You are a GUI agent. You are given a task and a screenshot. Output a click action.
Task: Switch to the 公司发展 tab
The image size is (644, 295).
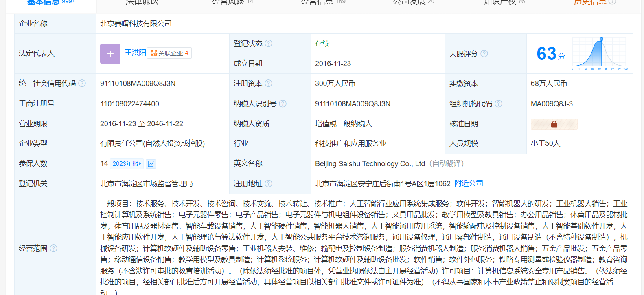tap(414, 2)
